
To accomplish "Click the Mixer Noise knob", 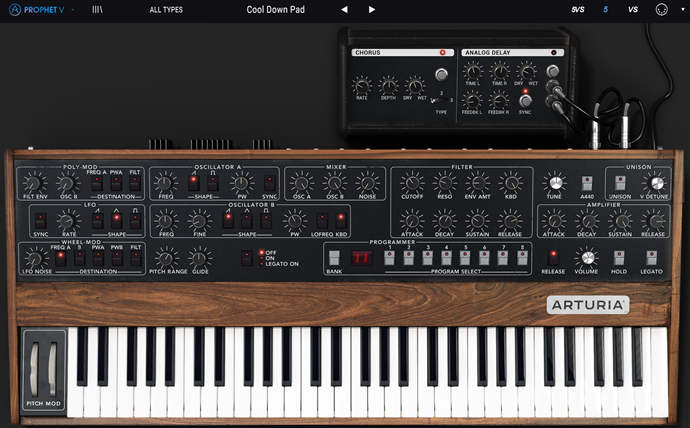I will [367, 183].
